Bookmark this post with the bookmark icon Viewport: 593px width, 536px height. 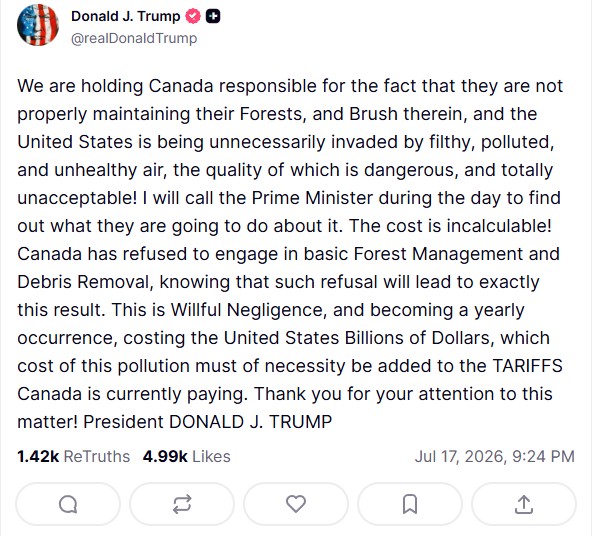click(410, 504)
